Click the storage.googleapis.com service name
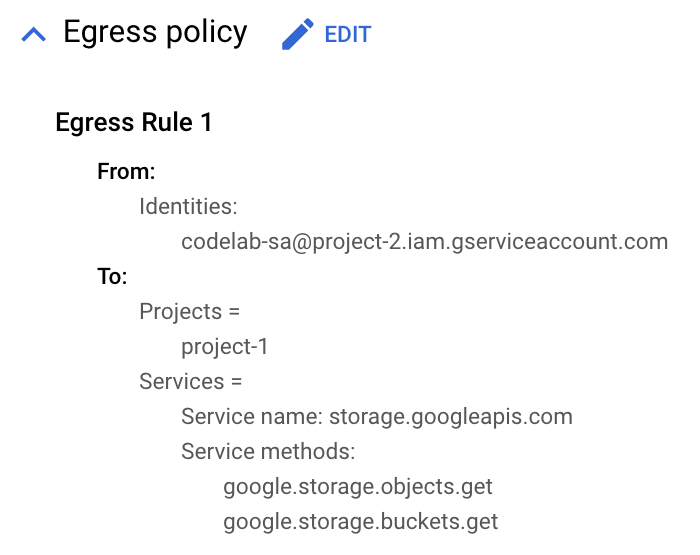 click(451, 417)
